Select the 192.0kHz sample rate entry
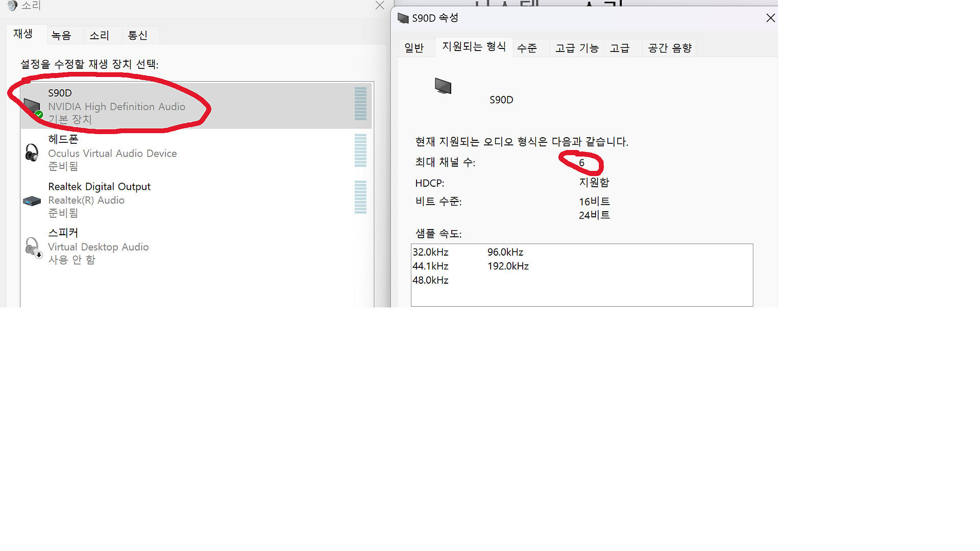 coord(508,266)
